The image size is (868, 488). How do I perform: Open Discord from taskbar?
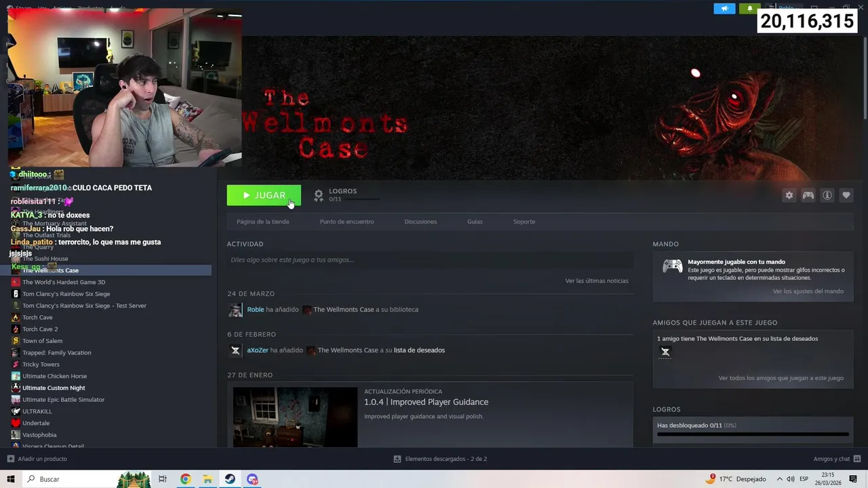tap(252, 479)
